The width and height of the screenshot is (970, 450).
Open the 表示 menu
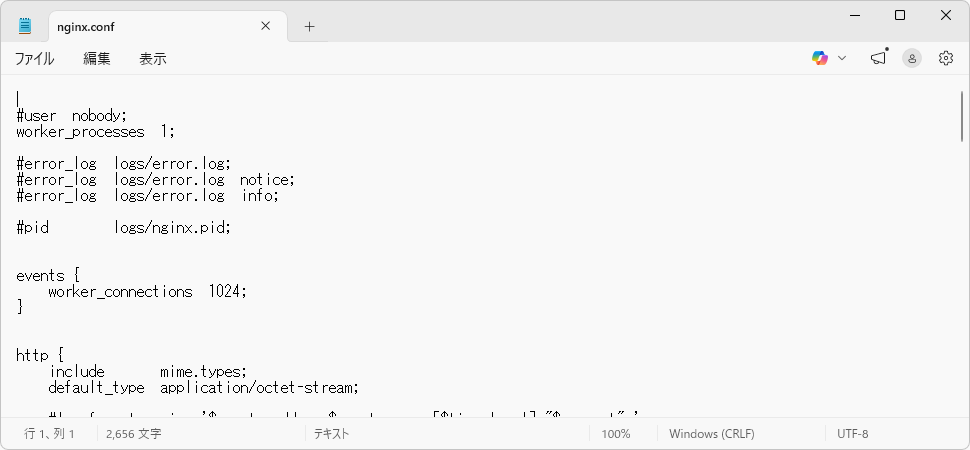pyautogui.click(x=153, y=59)
